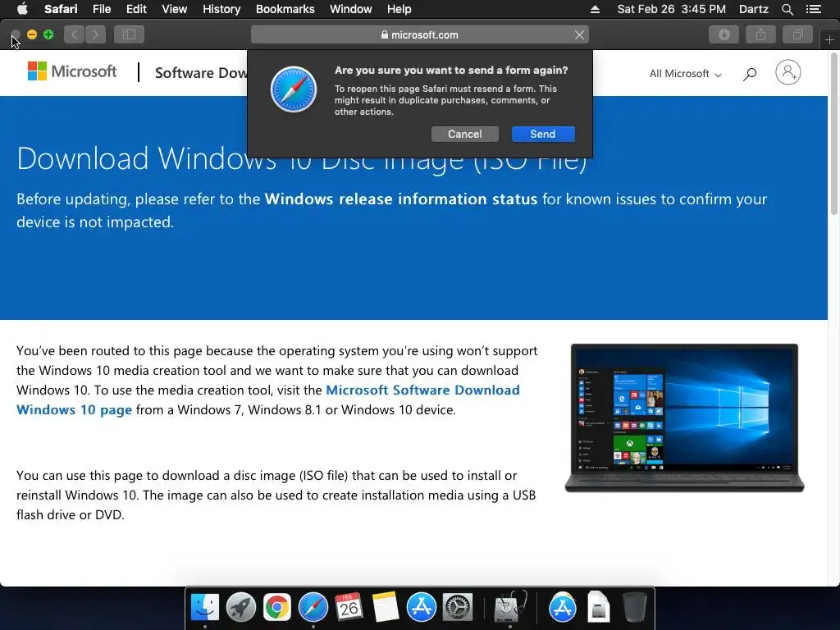Click the sign-in account avatar icon

point(788,72)
